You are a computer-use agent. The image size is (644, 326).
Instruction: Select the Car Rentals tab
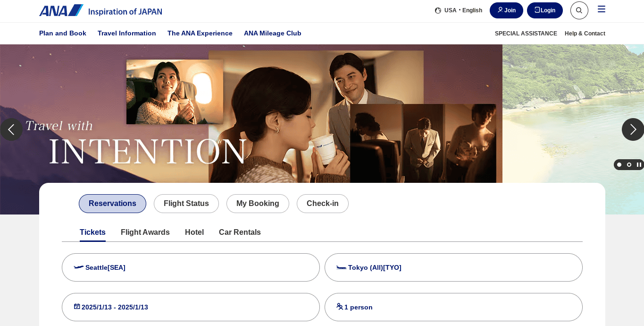[240, 232]
